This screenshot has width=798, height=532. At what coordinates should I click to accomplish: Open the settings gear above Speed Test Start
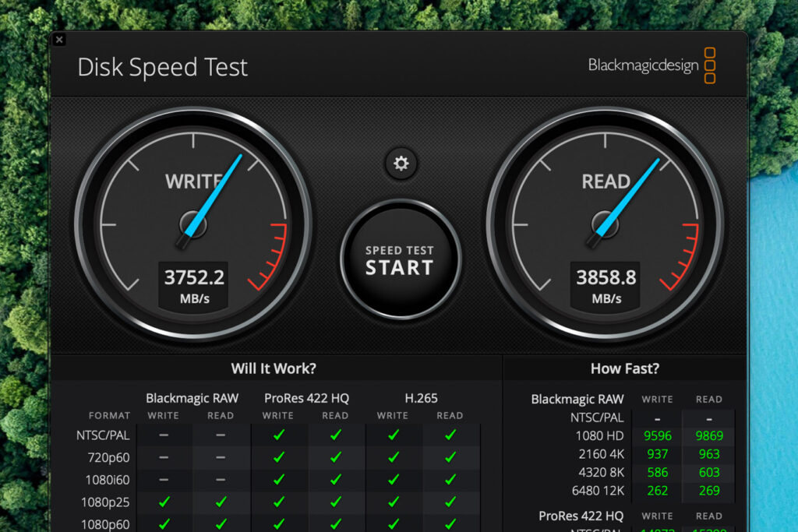[401, 164]
